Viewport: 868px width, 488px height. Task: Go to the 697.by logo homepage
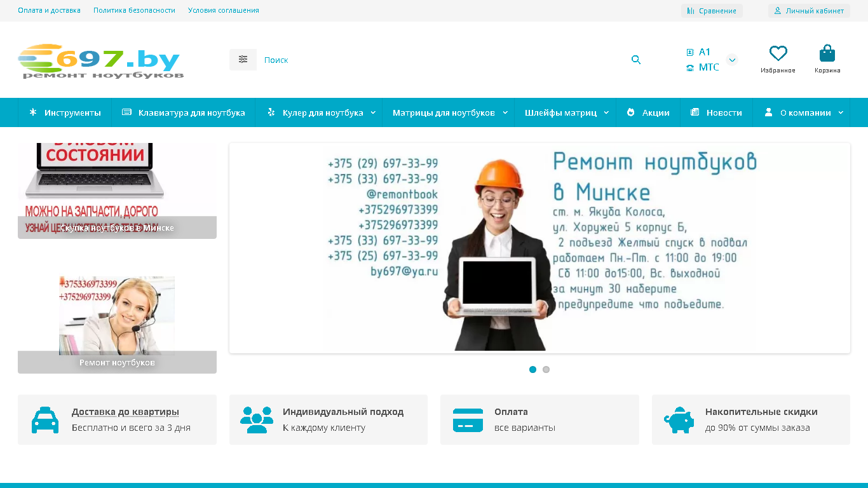point(101,62)
